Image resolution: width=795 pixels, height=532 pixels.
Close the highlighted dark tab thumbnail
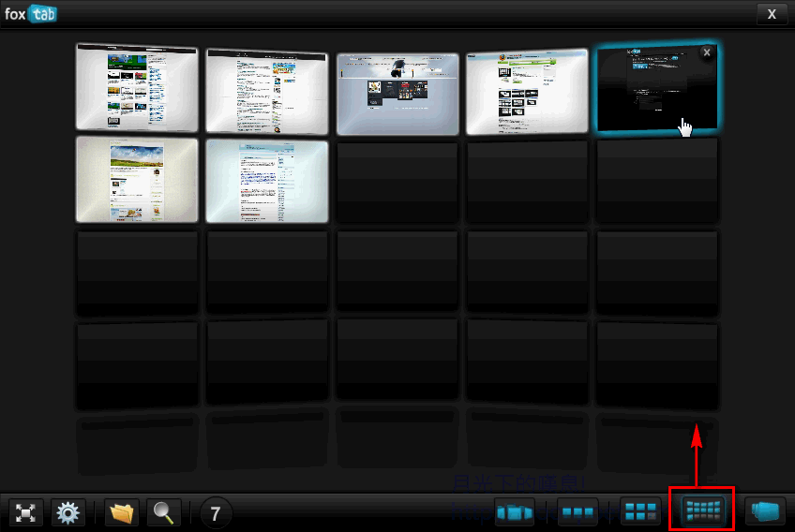[707, 53]
